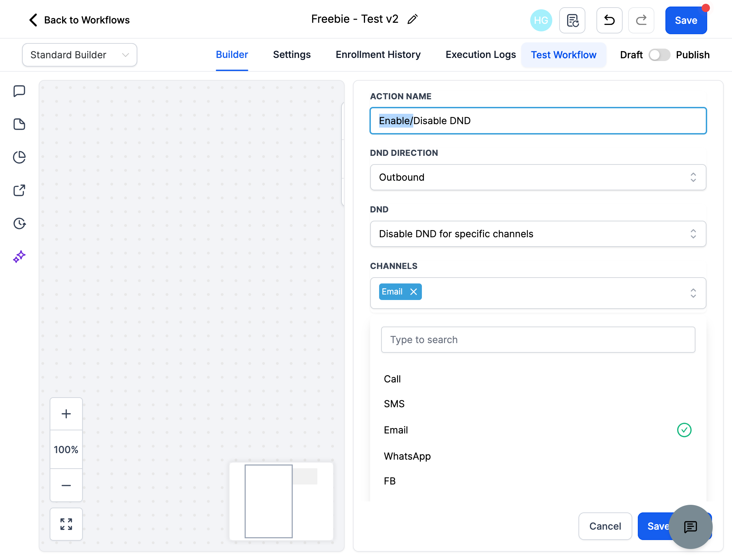Image resolution: width=732 pixels, height=560 pixels.
Task: Open the Standard Builder dropdown
Action: coord(80,55)
